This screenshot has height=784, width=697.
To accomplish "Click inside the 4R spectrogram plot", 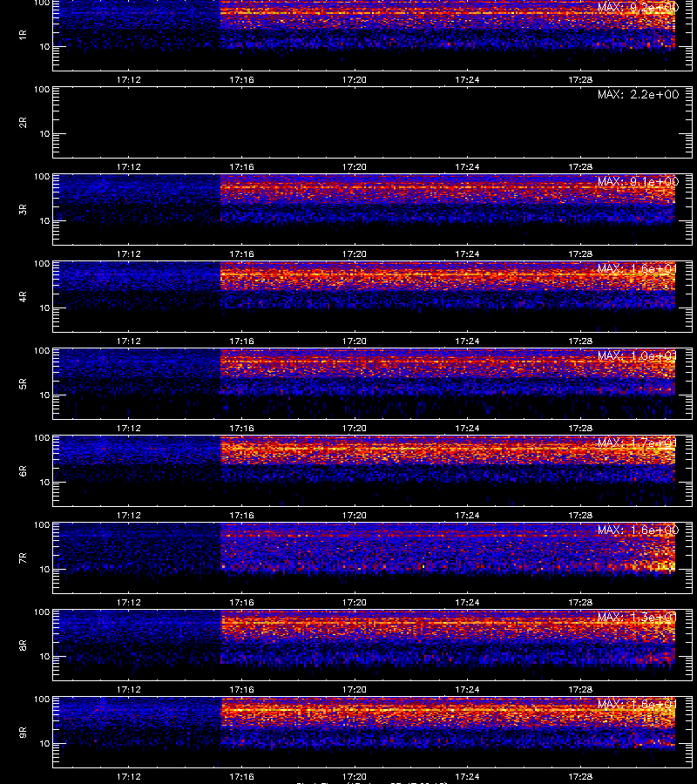I will point(372,296).
